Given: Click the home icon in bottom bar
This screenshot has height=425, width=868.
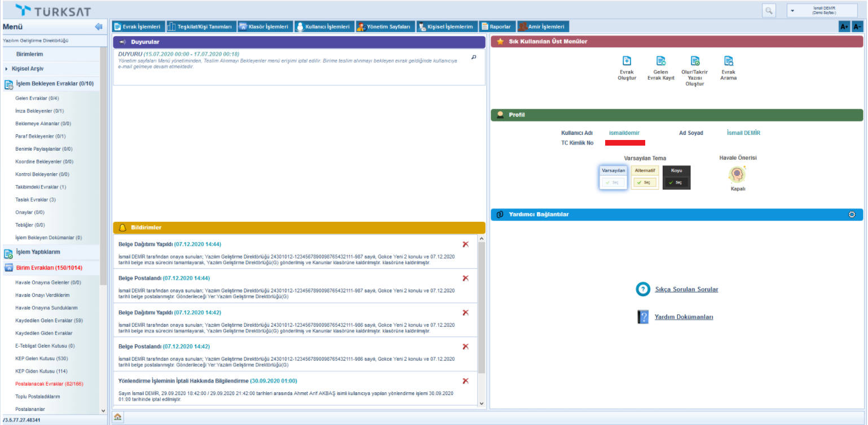Looking at the screenshot, I should point(118,417).
